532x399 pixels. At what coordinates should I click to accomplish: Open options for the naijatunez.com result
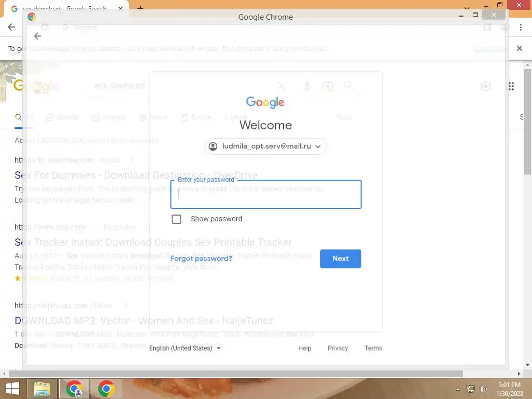click(126, 305)
